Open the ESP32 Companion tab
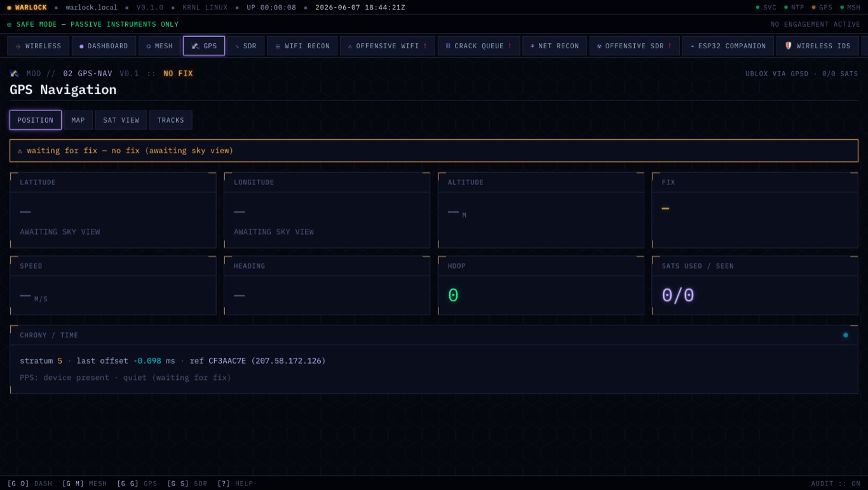 pyautogui.click(x=728, y=46)
